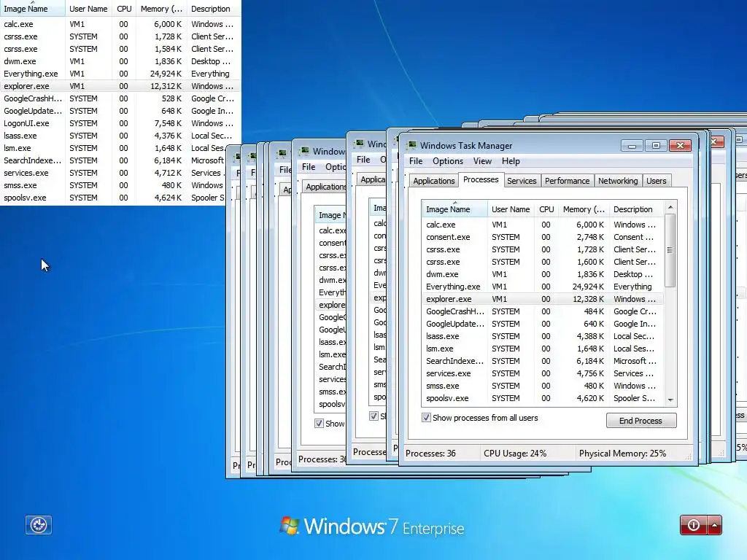This screenshot has width=747, height=560.
Task: Sort by User Name column in front window
Action: (x=511, y=209)
